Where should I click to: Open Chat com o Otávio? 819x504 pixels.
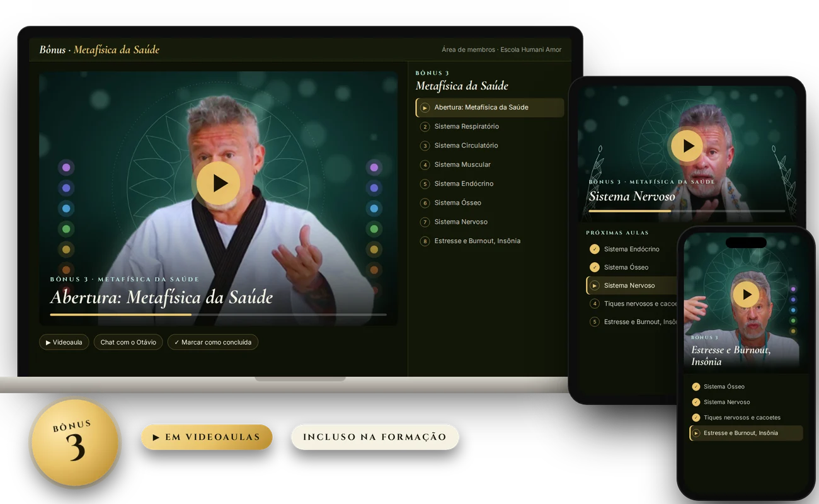click(129, 342)
